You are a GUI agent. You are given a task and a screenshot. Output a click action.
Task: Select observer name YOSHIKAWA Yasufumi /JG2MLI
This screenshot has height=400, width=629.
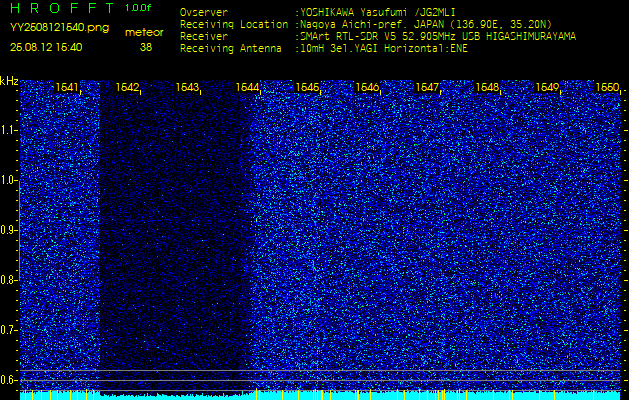pos(377,12)
